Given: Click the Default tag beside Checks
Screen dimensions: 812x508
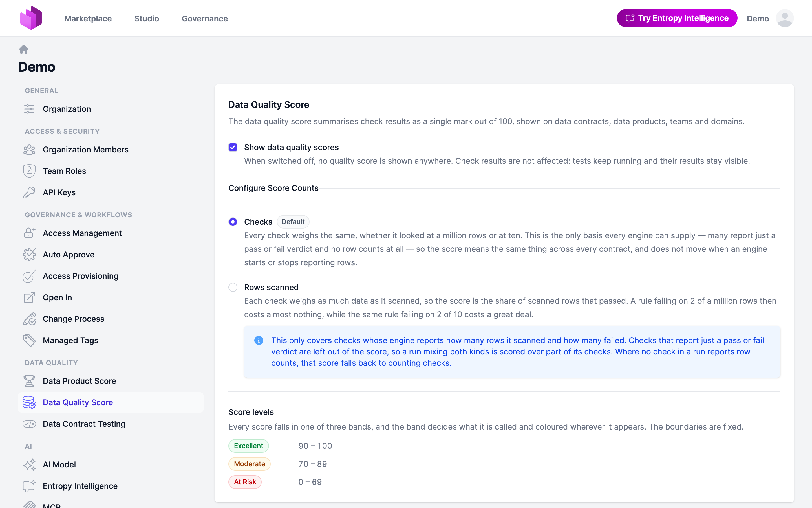Looking at the screenshot, I should [x=293, y=222].
